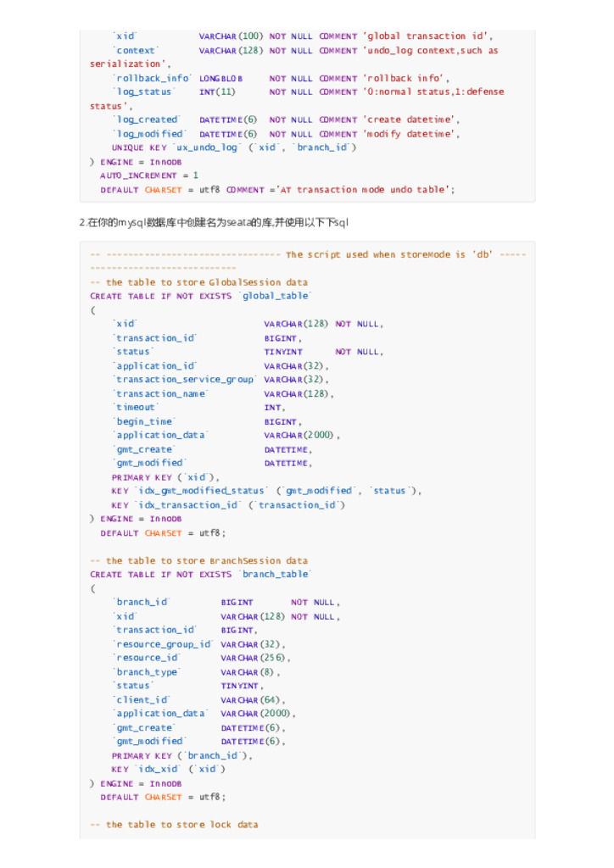Click the AUTO_INCREMENT = 1 line
Viewport: 614px width, 868px height.
click(x=149, y=175)
